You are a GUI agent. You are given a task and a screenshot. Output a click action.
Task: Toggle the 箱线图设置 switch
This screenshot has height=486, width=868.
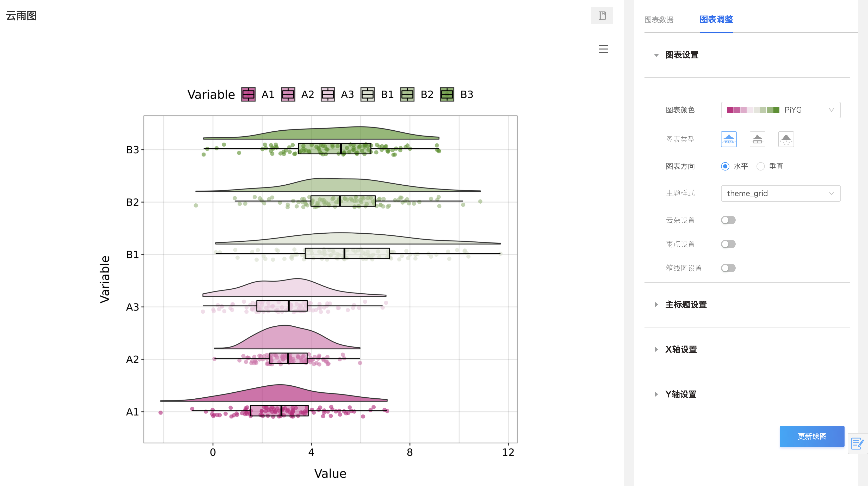pos(728,268)
